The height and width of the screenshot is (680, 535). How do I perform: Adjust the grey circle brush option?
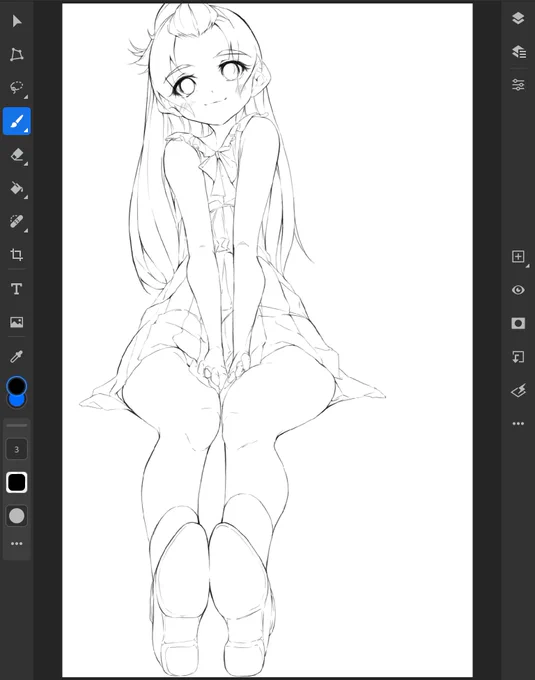[16, 516]
